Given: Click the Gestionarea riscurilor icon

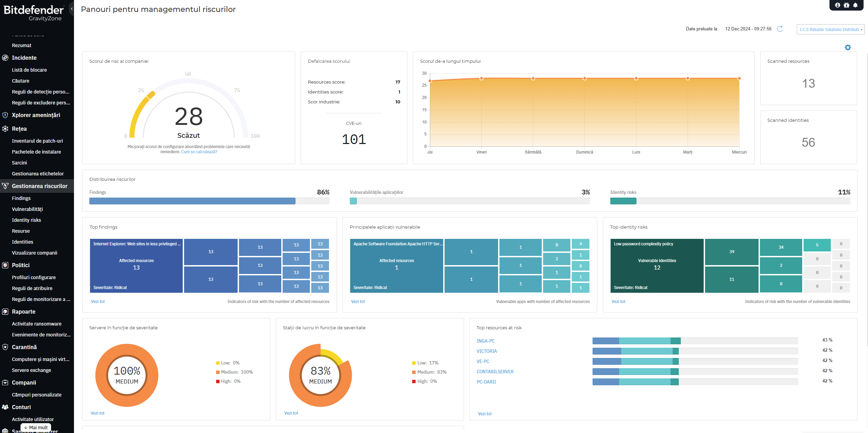Looking at the screenshot, I should tap(5, 186).
